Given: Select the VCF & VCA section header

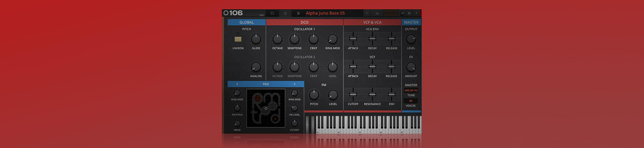Looking at the screenshot, I should [x=372, y=22].
